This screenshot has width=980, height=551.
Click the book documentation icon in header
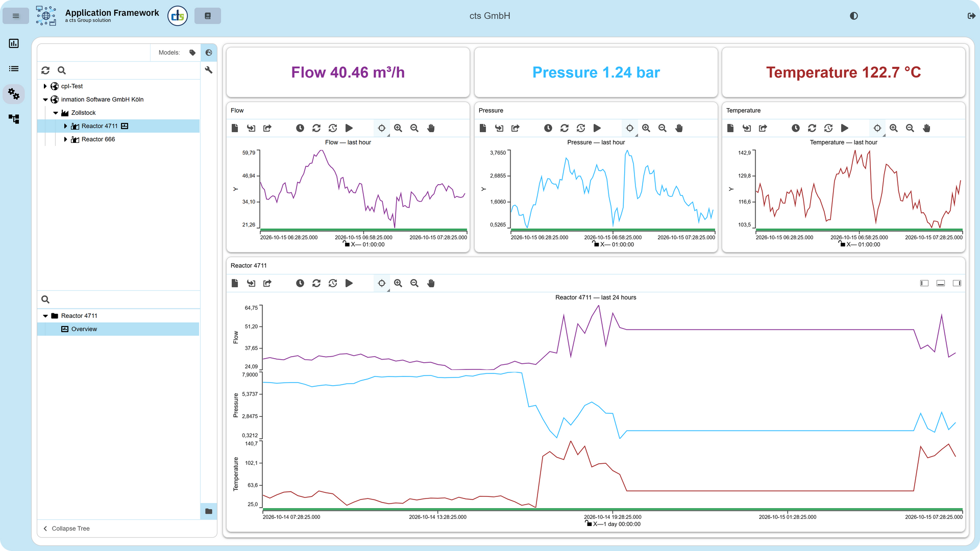(x=208, y=16)
